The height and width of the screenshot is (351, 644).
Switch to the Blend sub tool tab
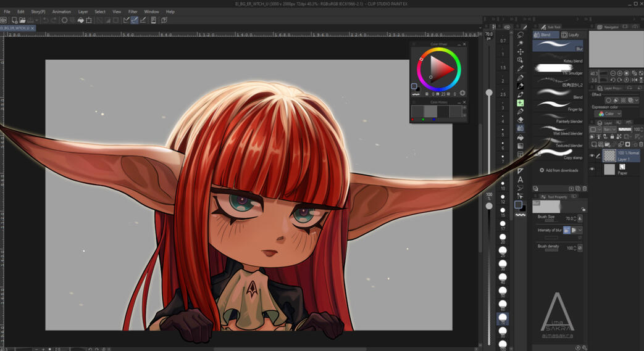[546, 35]
